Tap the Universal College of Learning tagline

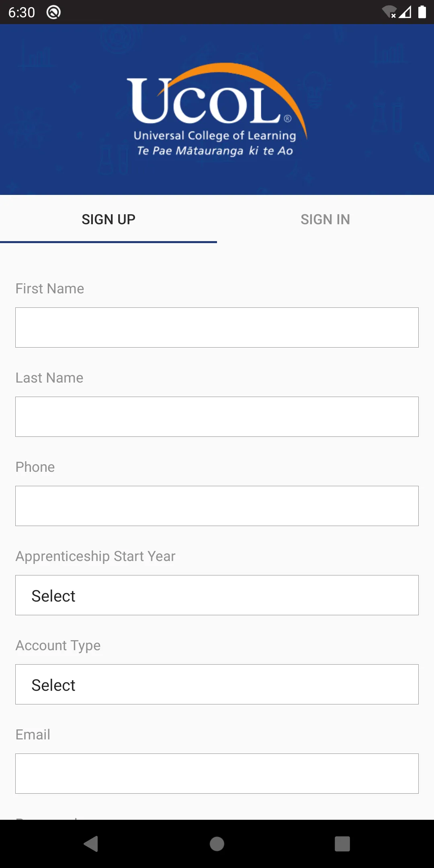tap(215, 136)
